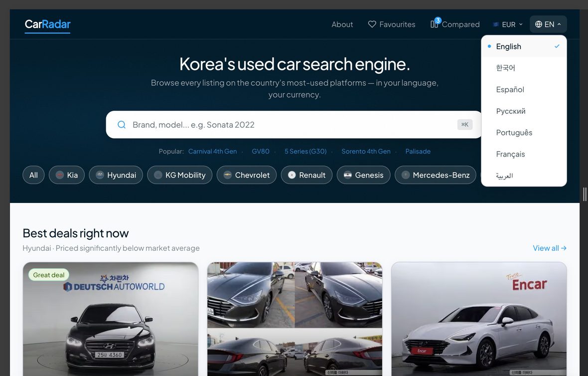Filter by KG Mobility brand
This screenshot has width=588, height=376.
pyautogui.click(x=179, y=175)
